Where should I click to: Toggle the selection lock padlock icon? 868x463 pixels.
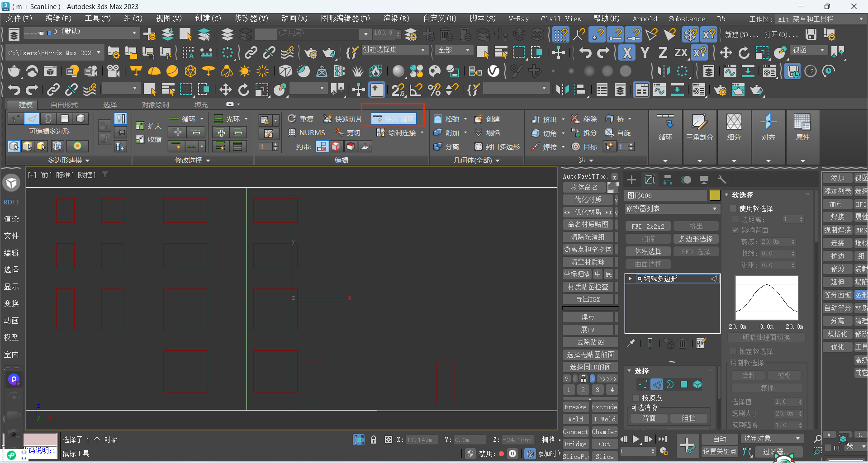(x=374, y=439)
